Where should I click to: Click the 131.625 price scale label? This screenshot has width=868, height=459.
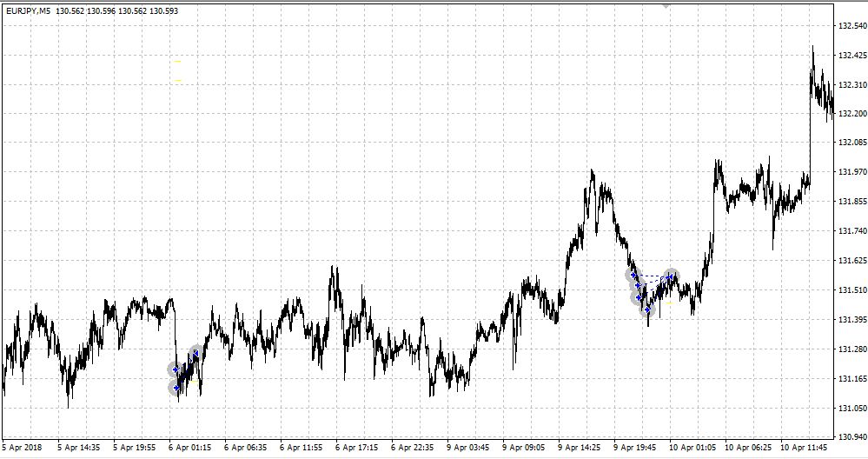click(x=852, y=260)
